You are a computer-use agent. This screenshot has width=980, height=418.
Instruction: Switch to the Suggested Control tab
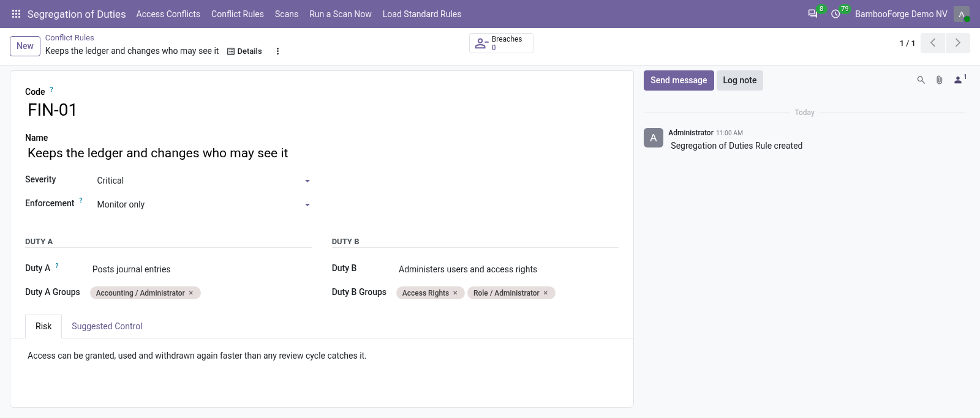107,326
